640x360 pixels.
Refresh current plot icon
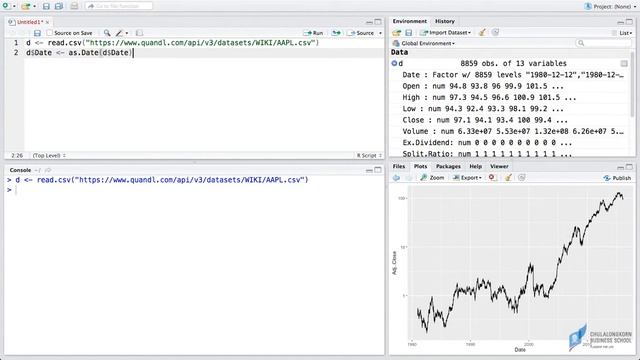[x=521, y=178]
